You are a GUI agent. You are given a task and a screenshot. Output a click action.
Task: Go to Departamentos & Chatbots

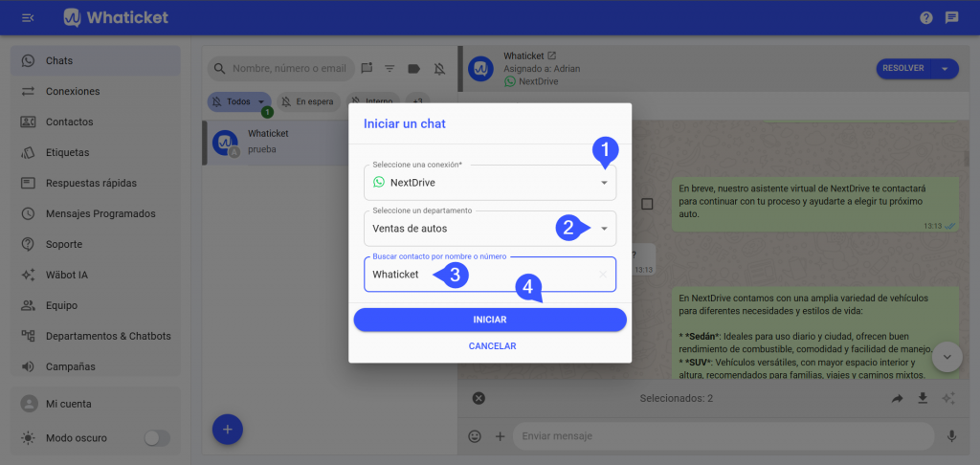[x=95, y=336]
